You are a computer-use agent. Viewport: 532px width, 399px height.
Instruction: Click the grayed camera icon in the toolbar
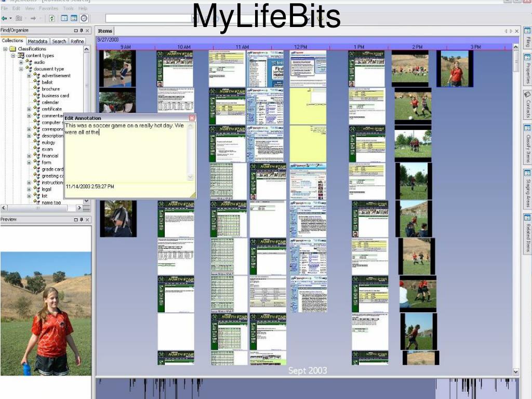[19, 18]
